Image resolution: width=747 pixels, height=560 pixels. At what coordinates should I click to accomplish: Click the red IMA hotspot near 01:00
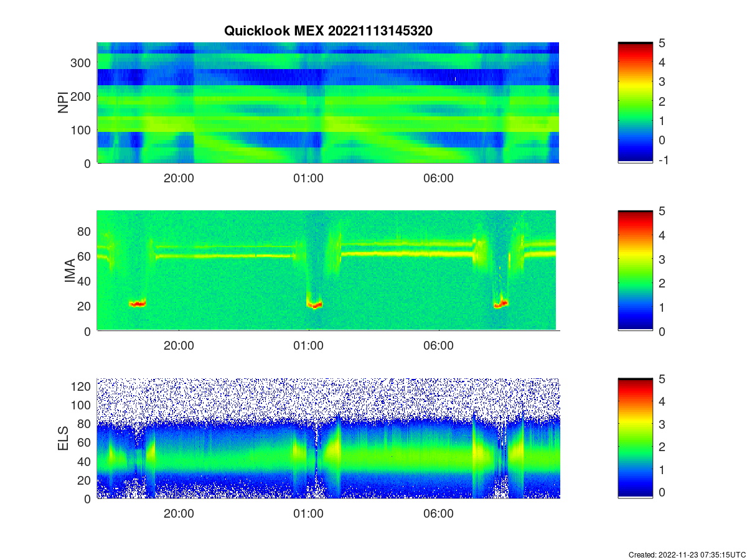(315, 305)
